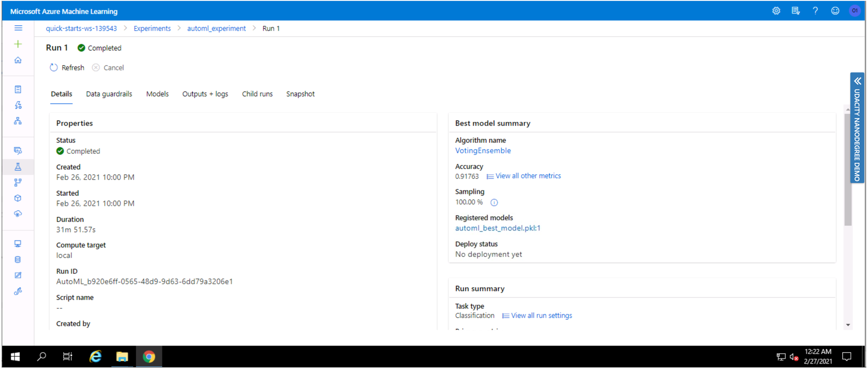Open the Models cube icon
Screen dimensions: 868x370
pos(18,198)
